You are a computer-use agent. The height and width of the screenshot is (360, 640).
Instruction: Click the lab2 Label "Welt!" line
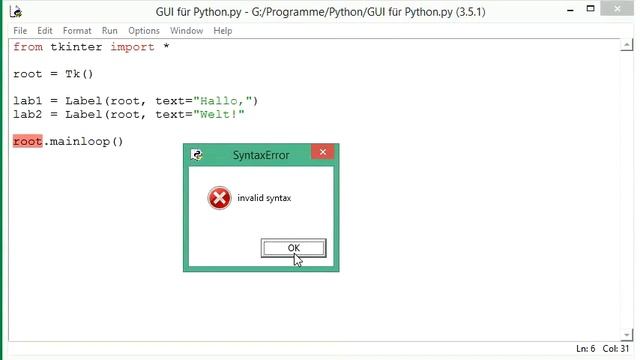[129, 114]
